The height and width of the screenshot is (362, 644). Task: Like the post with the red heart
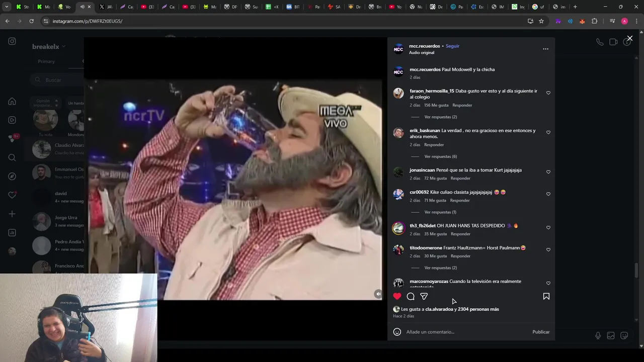(397, 296)
